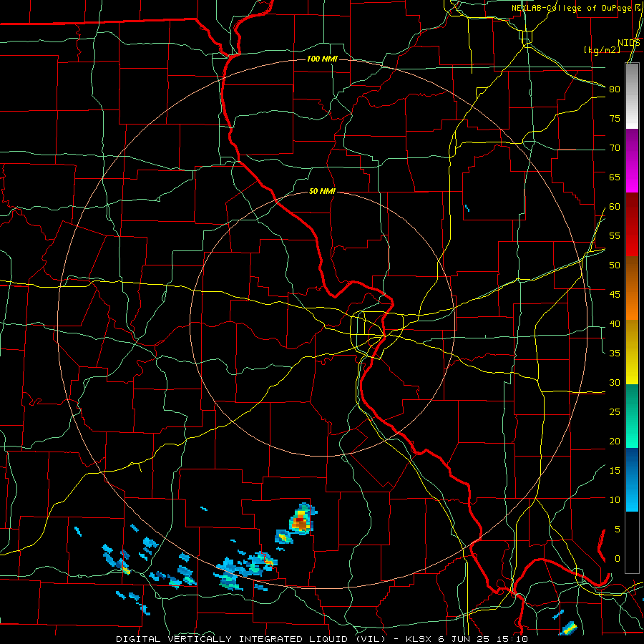Click the "0" value on the color scale
This screenshot has width=644, height=644.
click(618, 559)
